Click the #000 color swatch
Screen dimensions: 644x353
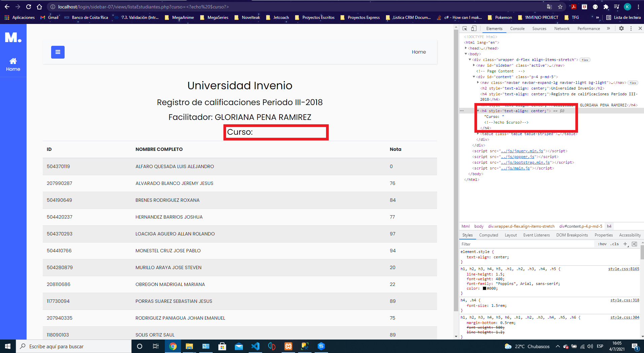pos(485,288)
